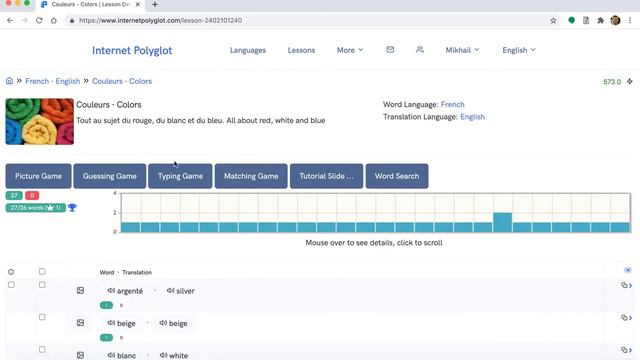The width and height of the screenshot is (640, 360).
Task: Expand the argenté row chevron
Action: [631, 285]
